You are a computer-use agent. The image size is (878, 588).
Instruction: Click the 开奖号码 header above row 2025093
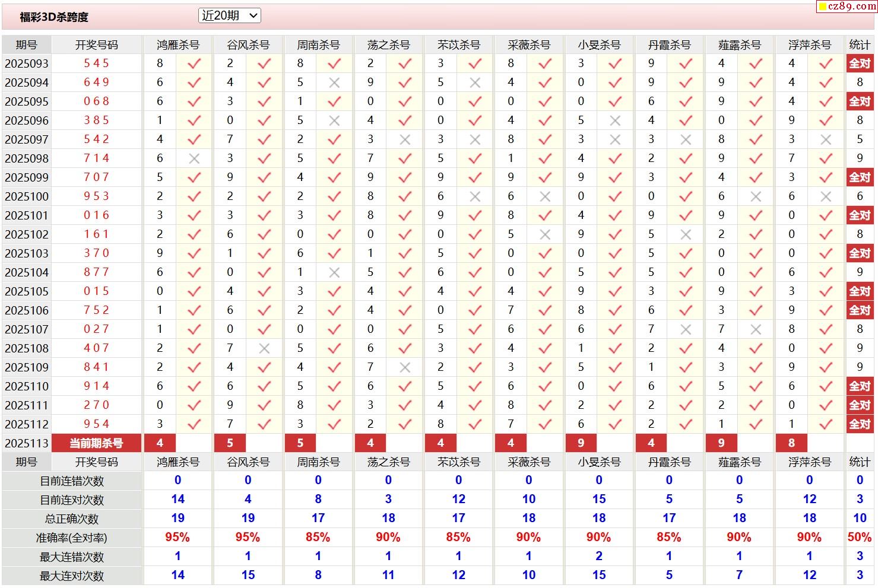97,45
